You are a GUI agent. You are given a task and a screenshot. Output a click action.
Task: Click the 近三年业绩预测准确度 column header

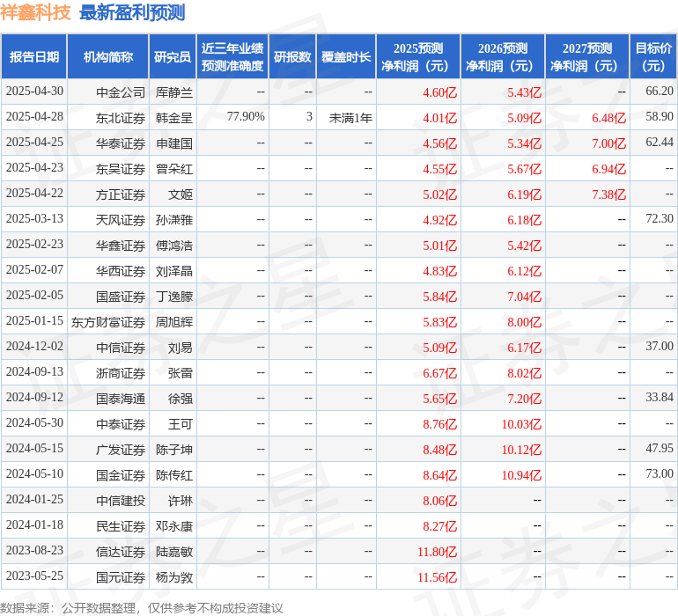tap(232, 56)
